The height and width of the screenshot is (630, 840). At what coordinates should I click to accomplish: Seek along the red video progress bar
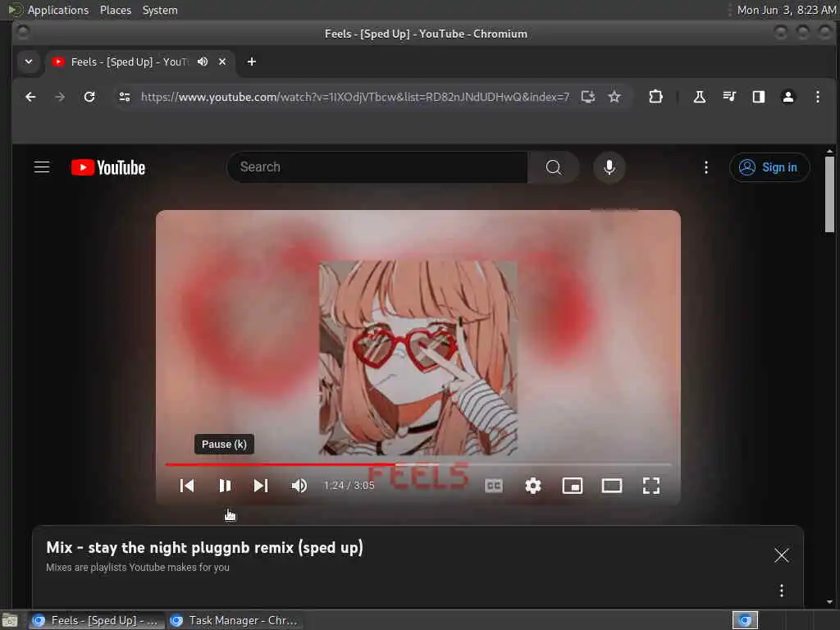(x=418, y=464)
